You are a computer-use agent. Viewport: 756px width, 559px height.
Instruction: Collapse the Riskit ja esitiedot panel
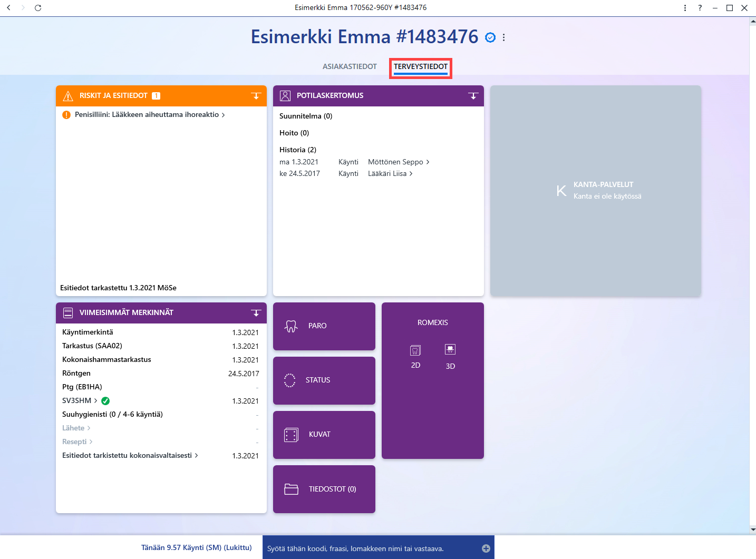256,96
